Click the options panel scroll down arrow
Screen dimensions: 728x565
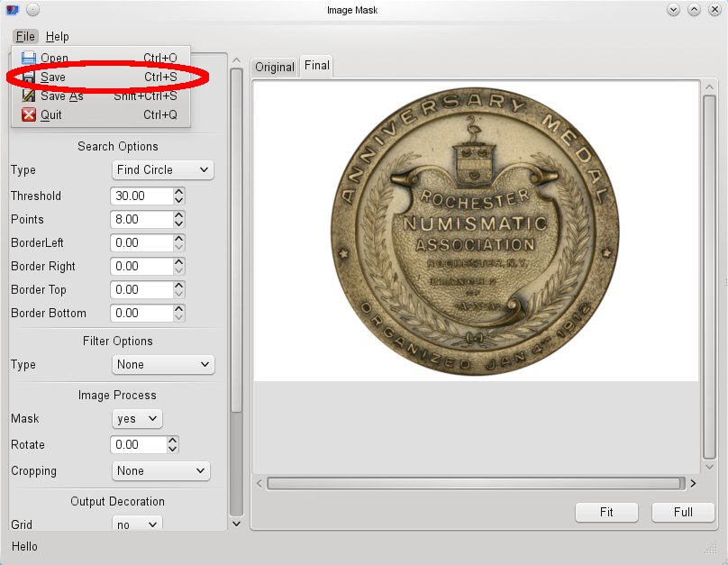click(236, 524)
